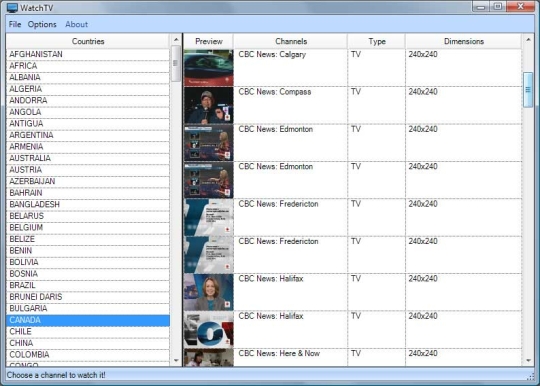
Task: Select BAHRAIN in countries list
Action: (x=88, y=193)
